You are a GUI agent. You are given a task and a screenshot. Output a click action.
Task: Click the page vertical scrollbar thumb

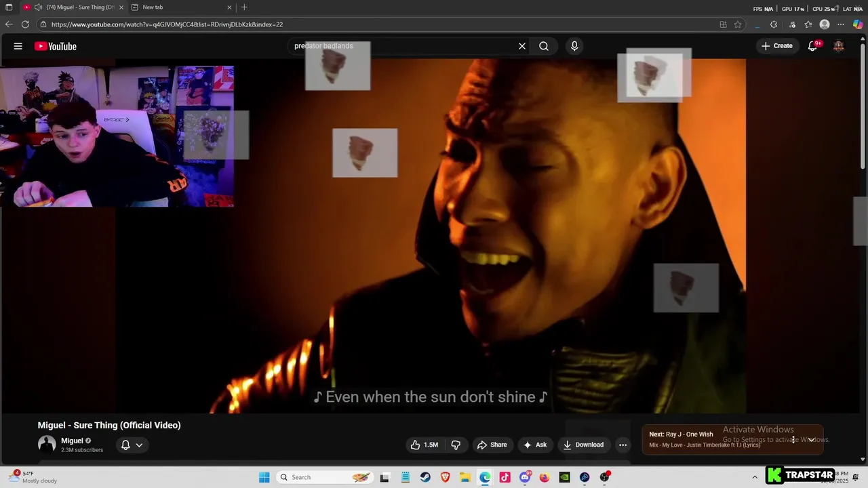coord(863,105)
